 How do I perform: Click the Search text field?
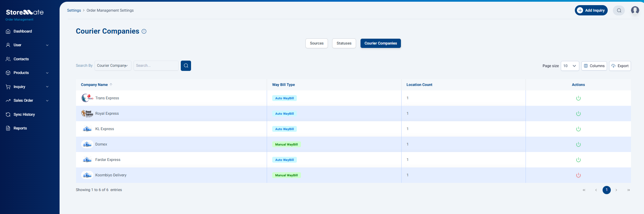click(156, 66)
